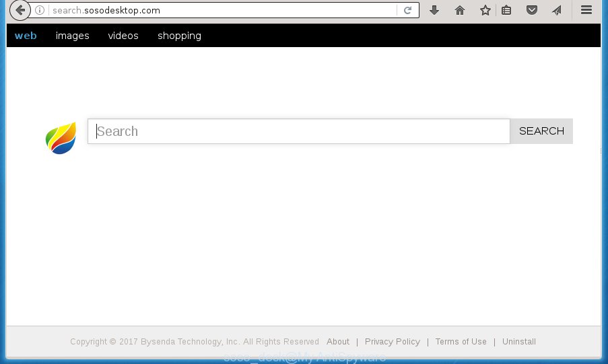Viewport: 608px width, 364px height.
Task: Select the web tab
Action: [26, 36]
